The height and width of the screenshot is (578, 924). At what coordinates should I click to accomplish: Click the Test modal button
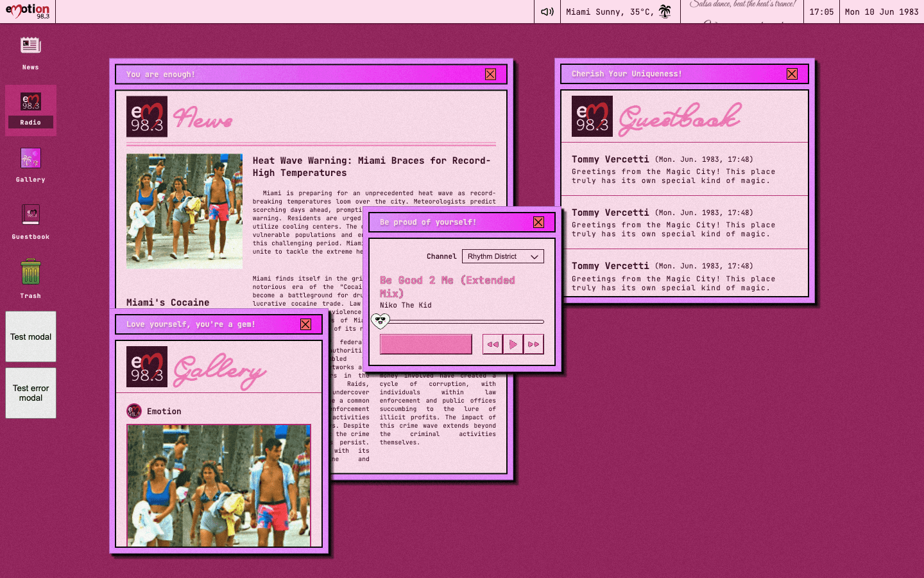pyautogui.click(x=31, y=337)
